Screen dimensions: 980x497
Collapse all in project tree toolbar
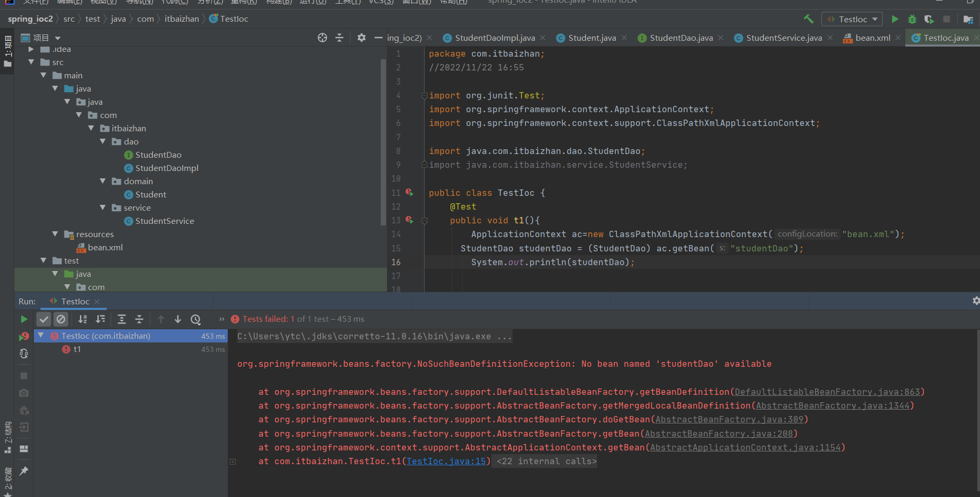click(x=339, y=38)
